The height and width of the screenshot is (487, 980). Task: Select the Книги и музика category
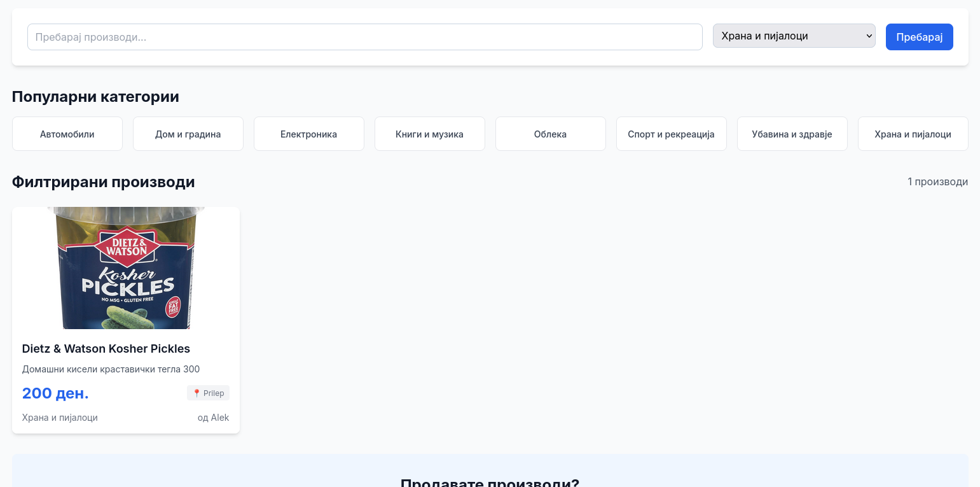coord(430,134)
